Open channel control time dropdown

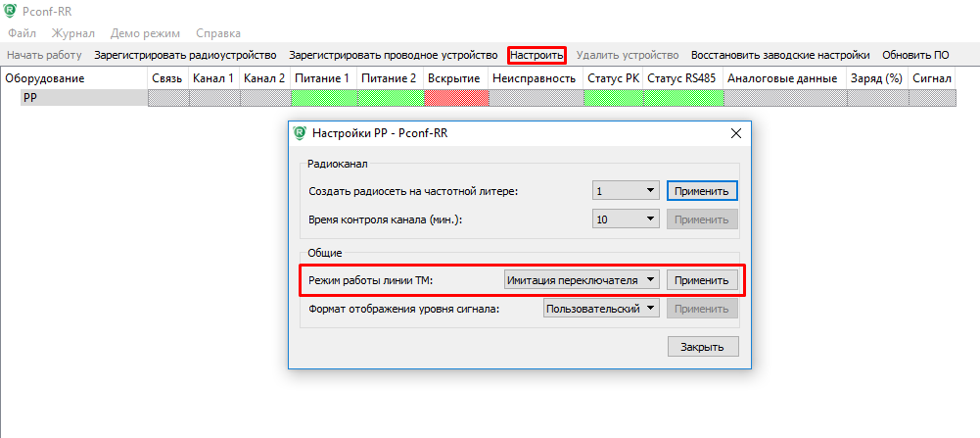pos(626,219)
